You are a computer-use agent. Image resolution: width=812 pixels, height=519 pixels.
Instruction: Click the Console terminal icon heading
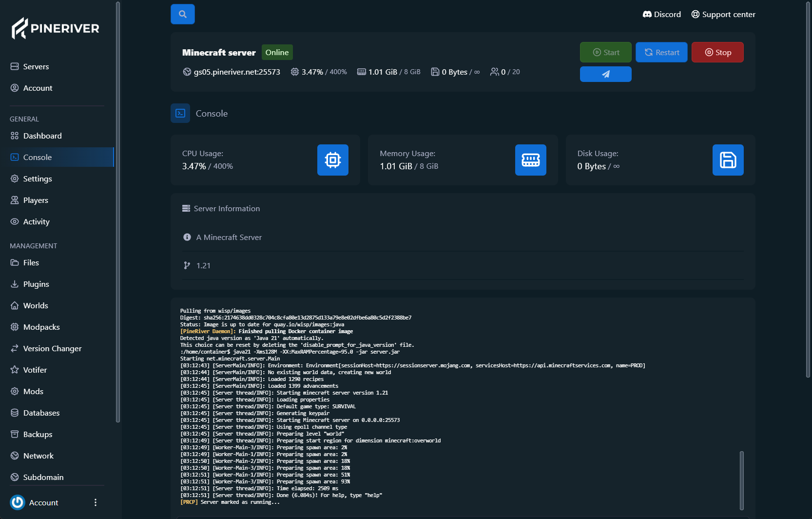pos(180,113)
